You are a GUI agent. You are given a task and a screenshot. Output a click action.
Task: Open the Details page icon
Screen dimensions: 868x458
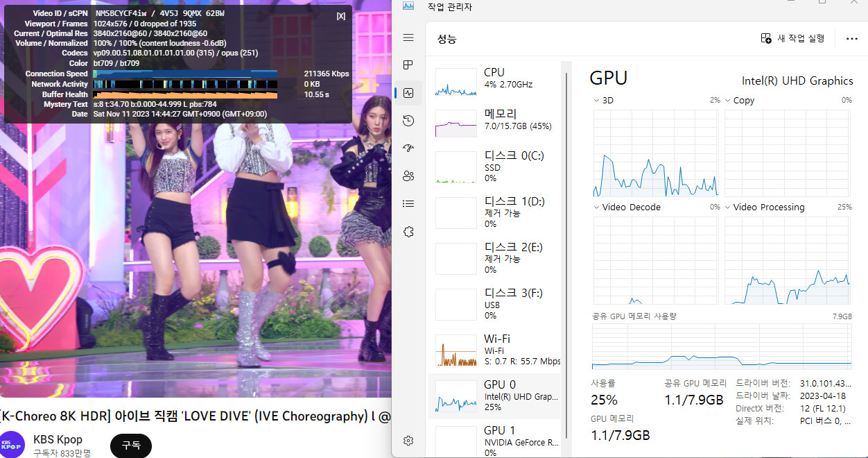coord(408,203)
